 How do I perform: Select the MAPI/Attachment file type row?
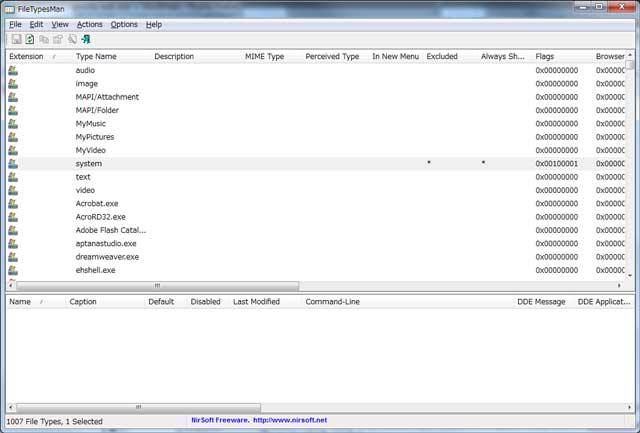[107, 97]
